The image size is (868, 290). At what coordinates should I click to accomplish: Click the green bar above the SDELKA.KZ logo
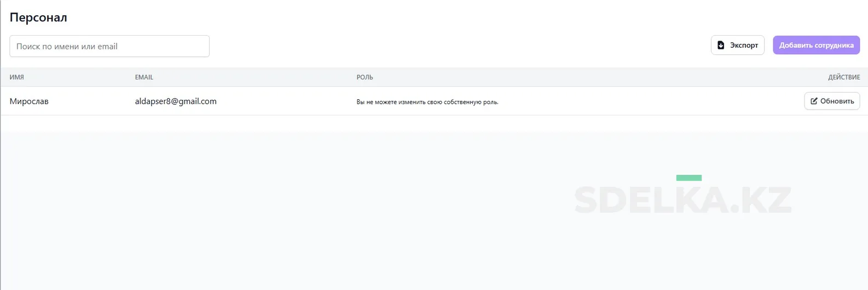(688, 178)
